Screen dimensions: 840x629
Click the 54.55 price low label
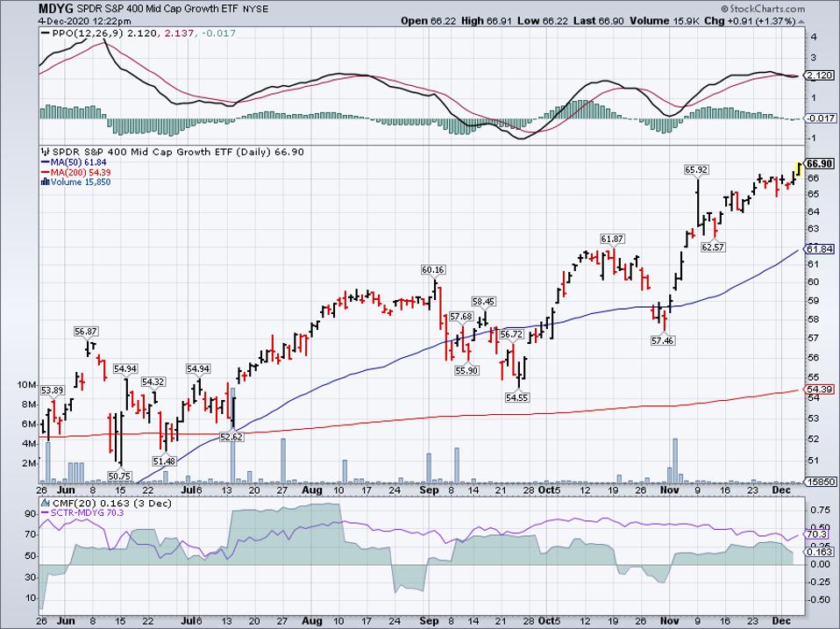(x=517, y=397)
